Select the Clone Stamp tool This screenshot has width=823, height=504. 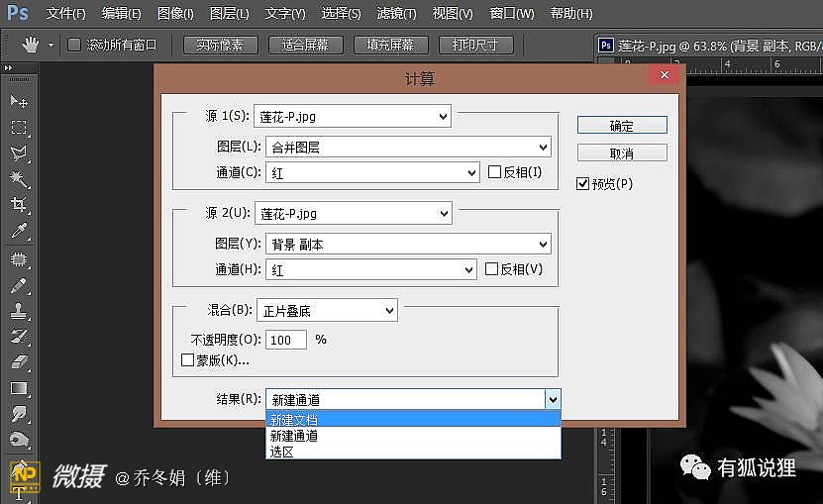click(19, 310)
